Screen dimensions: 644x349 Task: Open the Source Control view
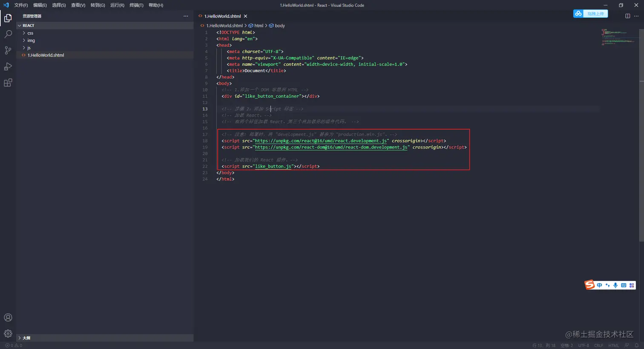8,50
